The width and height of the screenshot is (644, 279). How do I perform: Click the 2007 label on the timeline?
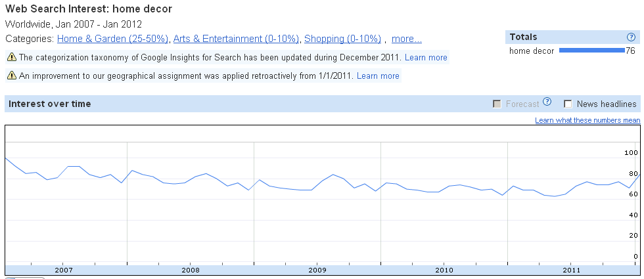(64, 270)
